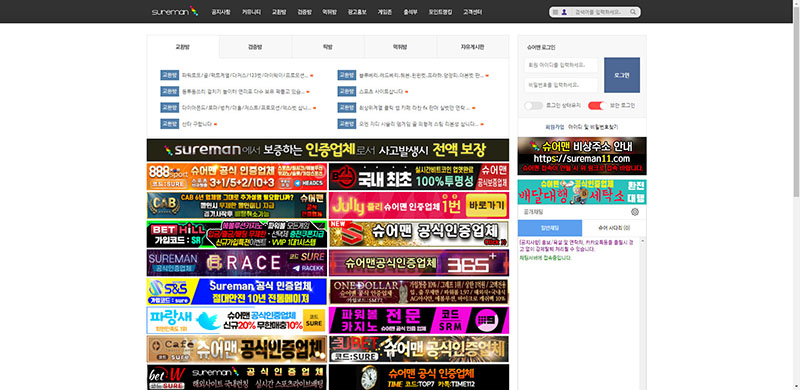Viewport: 800px width, 390px height.
Task: Open the list icon in search bar
Action: tap(555, 12)
